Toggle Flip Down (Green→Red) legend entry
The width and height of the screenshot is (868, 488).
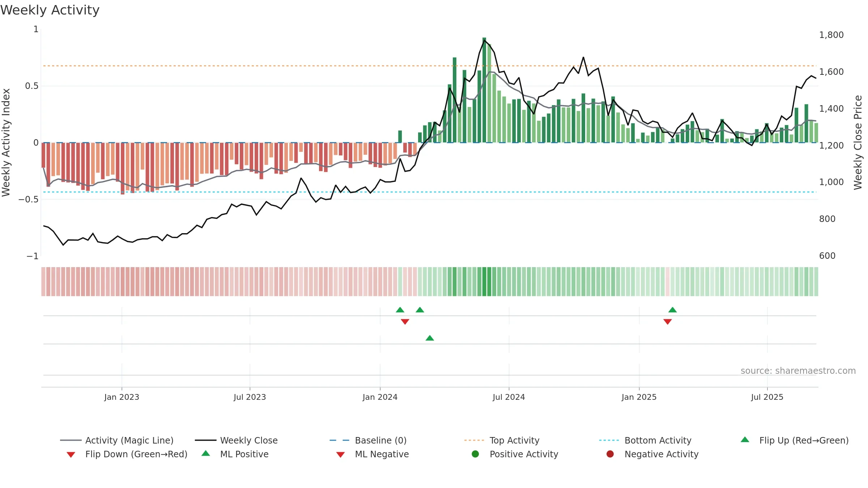(127, 454)
